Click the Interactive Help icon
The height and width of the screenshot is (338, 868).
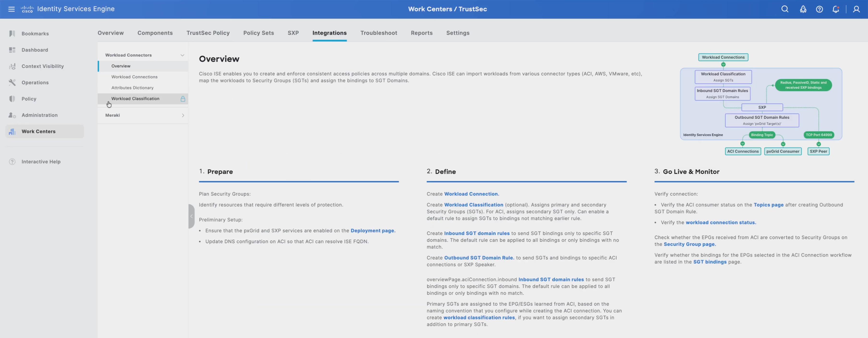(12, 162)
